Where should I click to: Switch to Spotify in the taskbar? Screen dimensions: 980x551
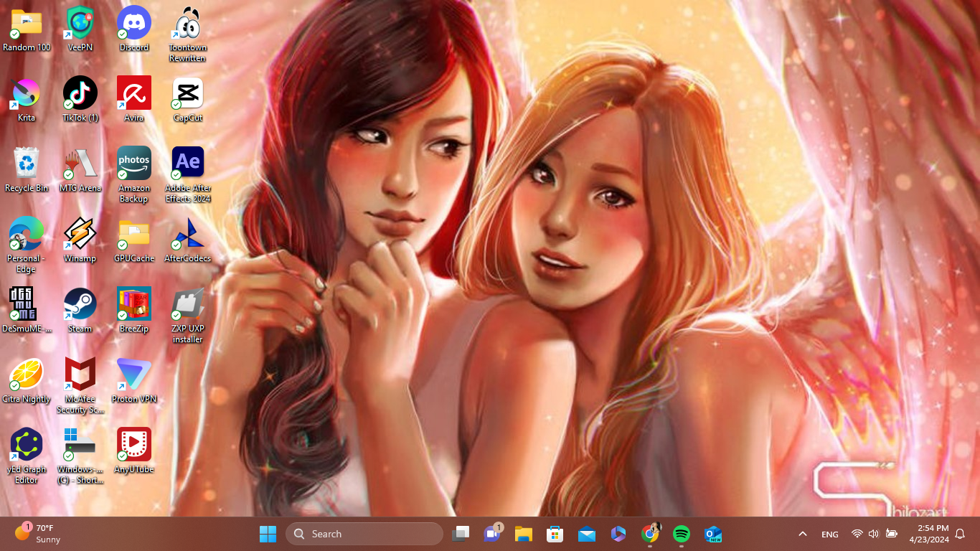click(x=682, y=534)
